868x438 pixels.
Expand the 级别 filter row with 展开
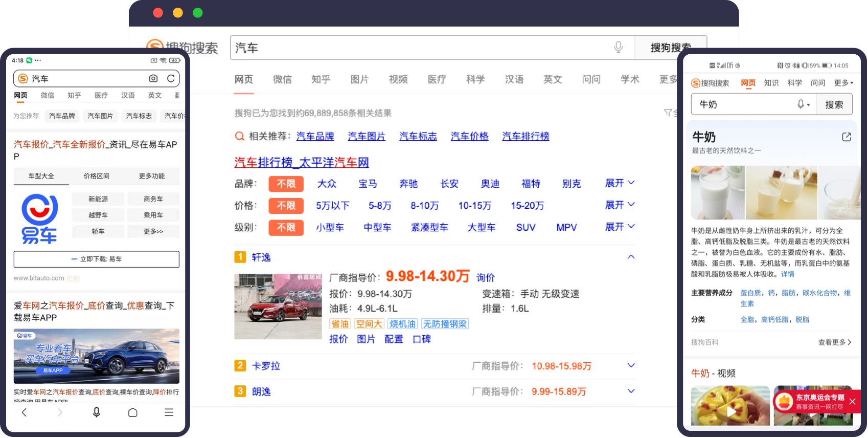tap(620, 226)
